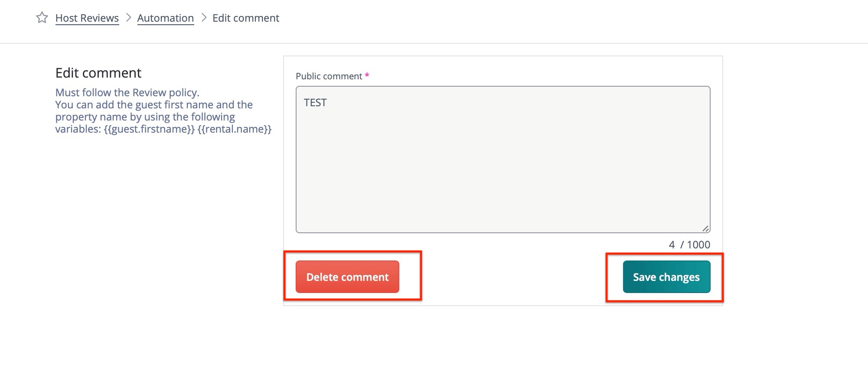Open the Host Reviews breadcrumb link
868x378 pixels.
coord(87,18)
